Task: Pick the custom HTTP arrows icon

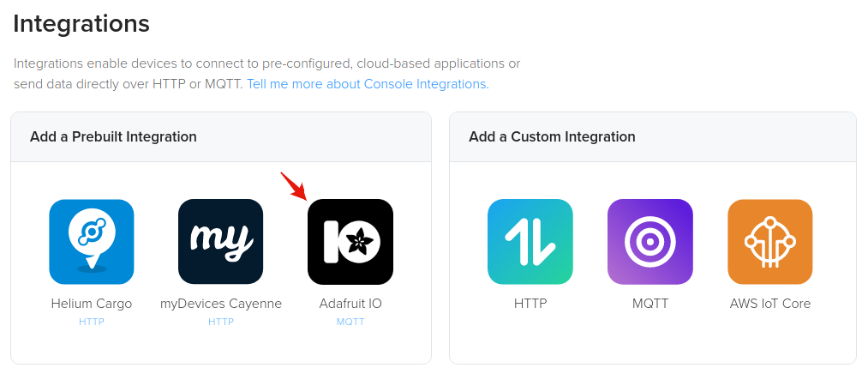Action: [x=530, y=241]
